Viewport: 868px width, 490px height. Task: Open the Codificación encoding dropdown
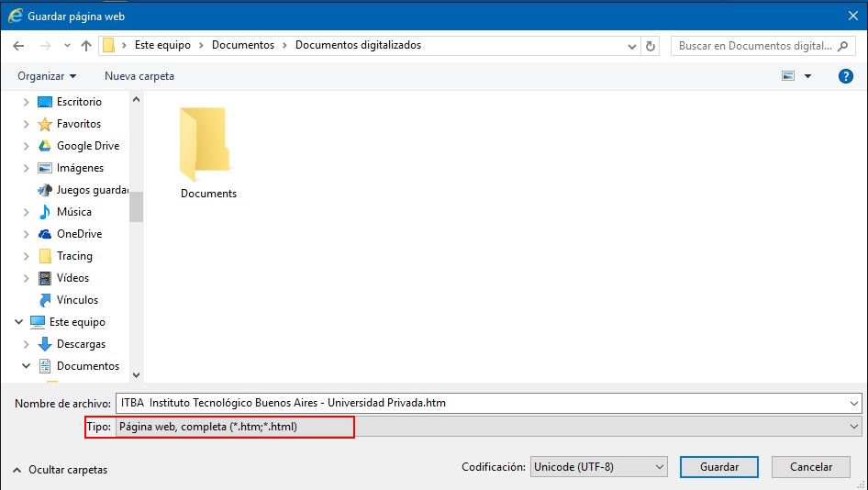coord(599,467)
